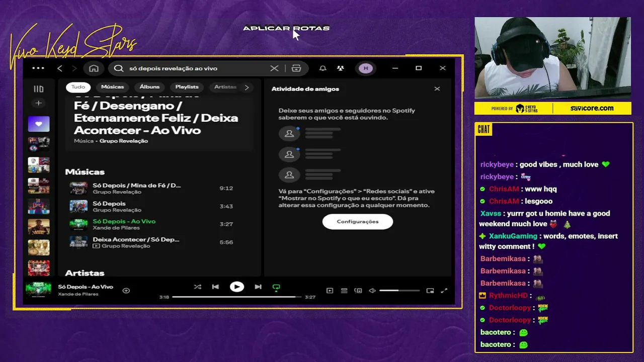Open the Grupo Revelação link under the 3:43 track

click(117, 210)
